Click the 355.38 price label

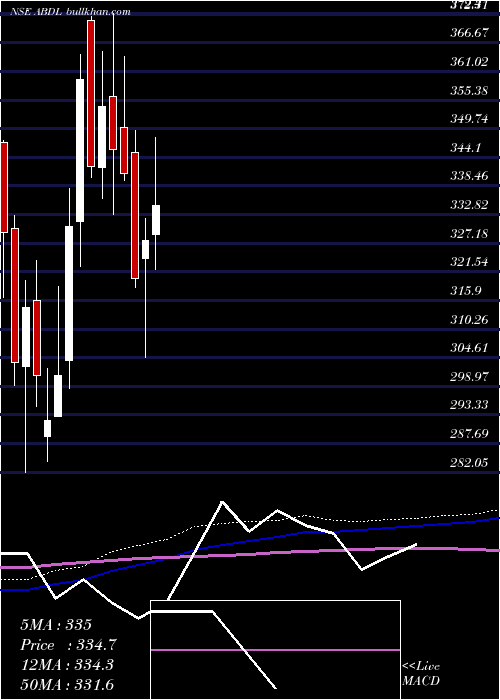click(x=468, y=91)
